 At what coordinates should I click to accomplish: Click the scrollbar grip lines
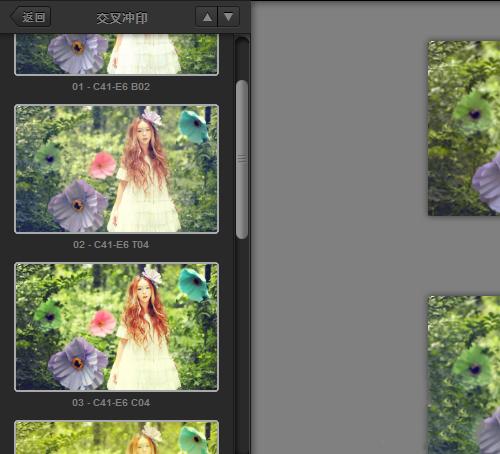pos(242,159)
